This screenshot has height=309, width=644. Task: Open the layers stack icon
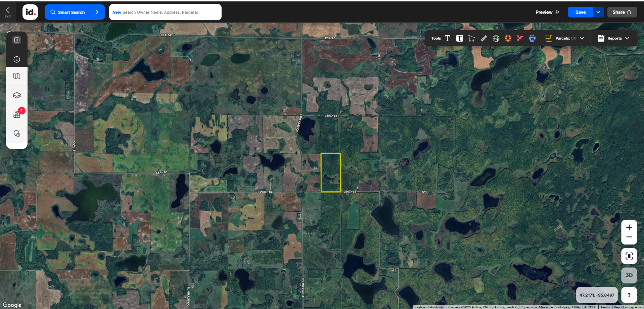[x=17, y=95]
